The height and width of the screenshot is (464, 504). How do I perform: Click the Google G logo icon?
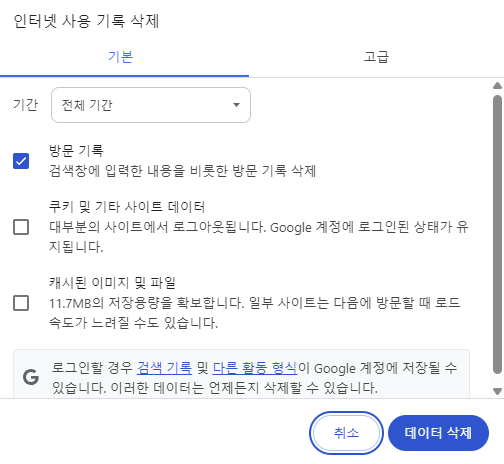coord(31,377)
